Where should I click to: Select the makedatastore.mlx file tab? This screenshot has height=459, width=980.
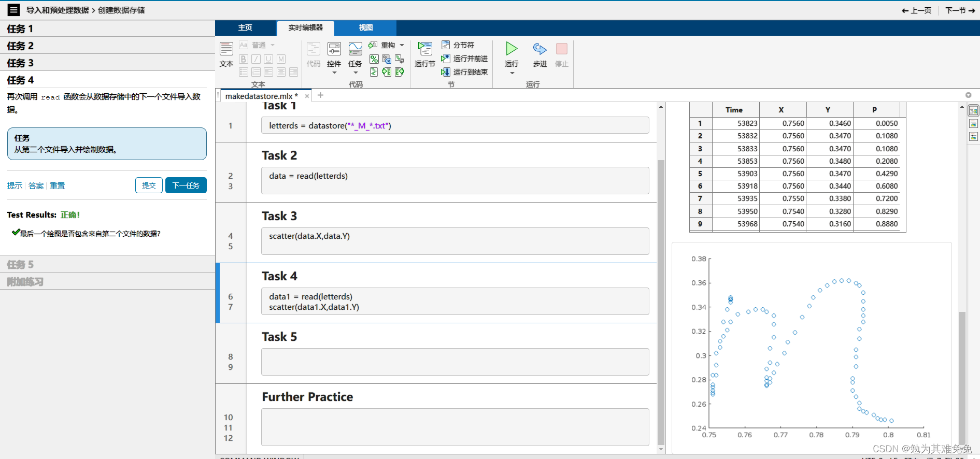261,96
